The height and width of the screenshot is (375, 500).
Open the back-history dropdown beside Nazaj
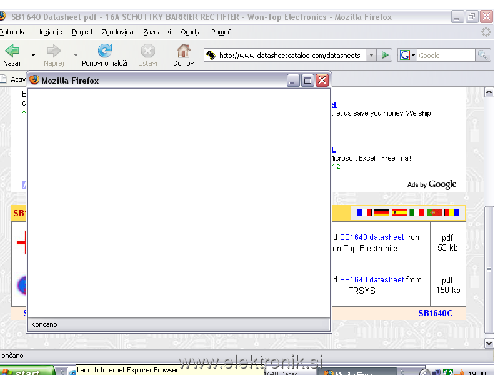point(33,55)
